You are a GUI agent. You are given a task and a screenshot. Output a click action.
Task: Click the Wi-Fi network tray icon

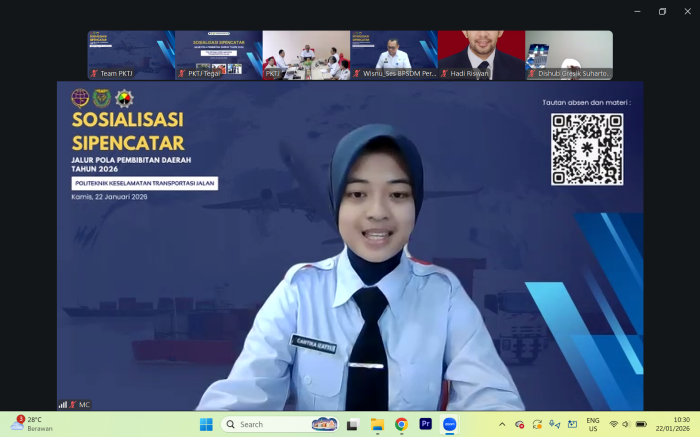(613, 424)
